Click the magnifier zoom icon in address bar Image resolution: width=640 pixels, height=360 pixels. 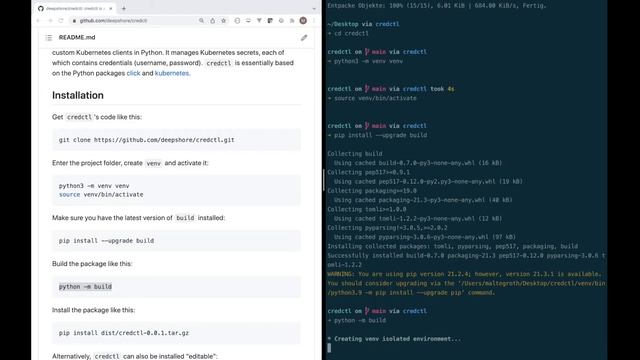201,20
